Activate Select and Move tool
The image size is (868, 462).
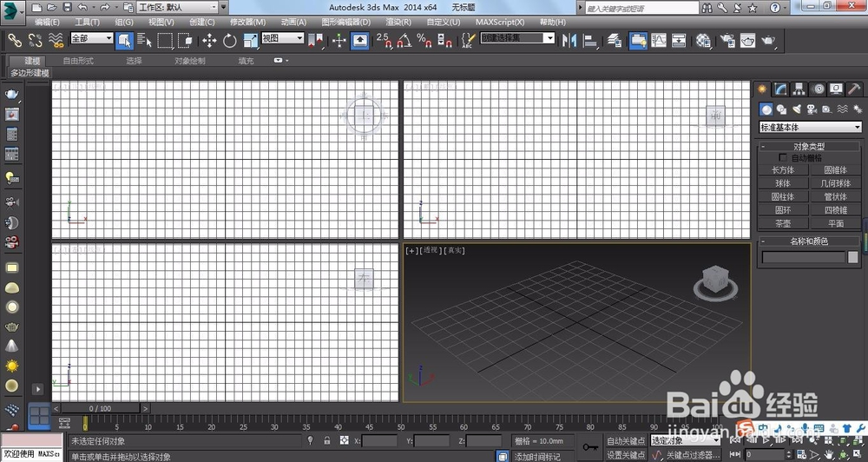pos(209,41)
